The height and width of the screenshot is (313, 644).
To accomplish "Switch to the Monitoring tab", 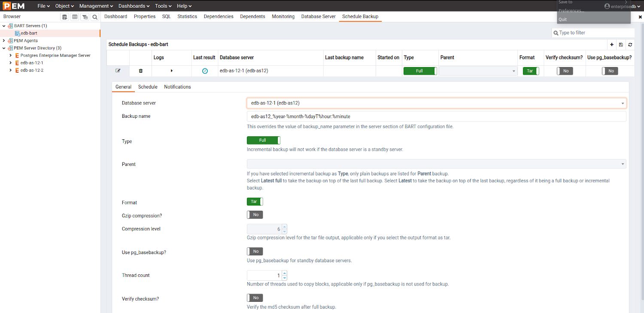I will [x=283, y=16].
